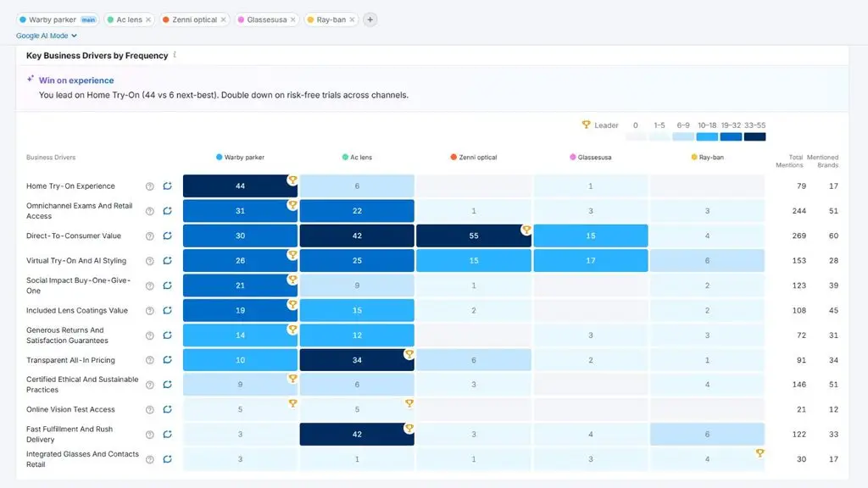Click the Win on experience insight heading
The width and height of the screenshot is (868, 488).
(x=76, y=80)
